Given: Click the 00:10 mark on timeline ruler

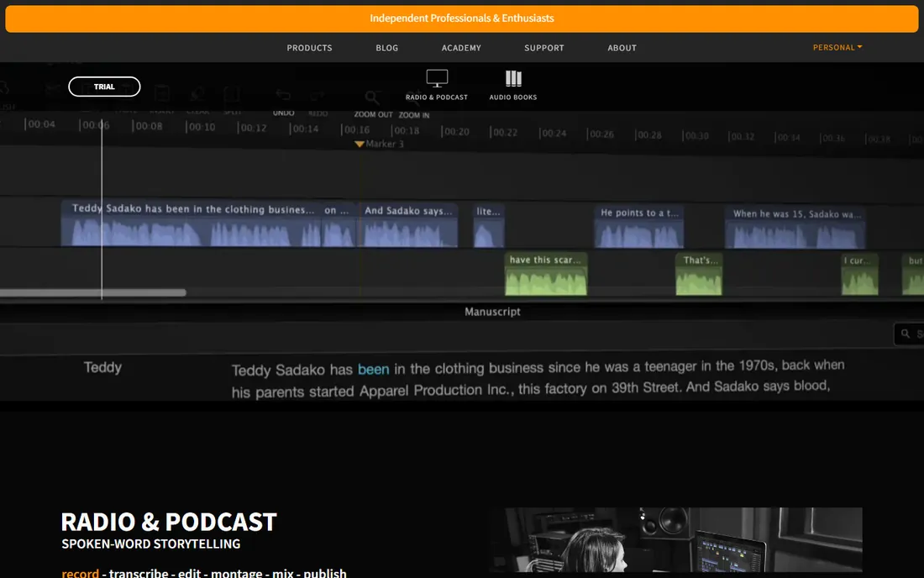Looking at the screenshot, I should 201,127.
